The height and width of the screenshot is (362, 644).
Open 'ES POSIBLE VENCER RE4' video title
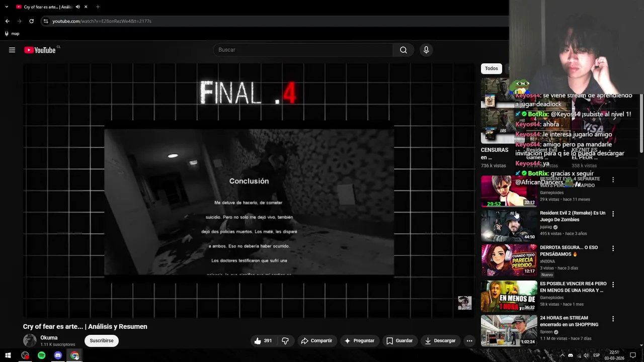573,287
